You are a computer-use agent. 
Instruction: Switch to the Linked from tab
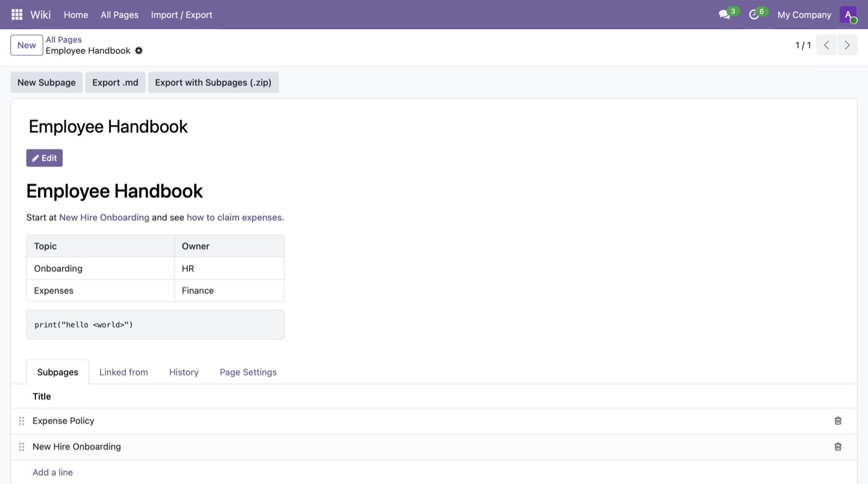tap(123, 372)
